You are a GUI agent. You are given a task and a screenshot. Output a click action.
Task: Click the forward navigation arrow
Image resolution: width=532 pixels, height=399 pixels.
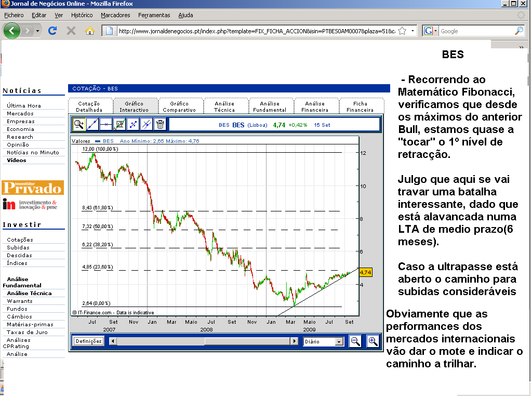click(x=28, y=31)
